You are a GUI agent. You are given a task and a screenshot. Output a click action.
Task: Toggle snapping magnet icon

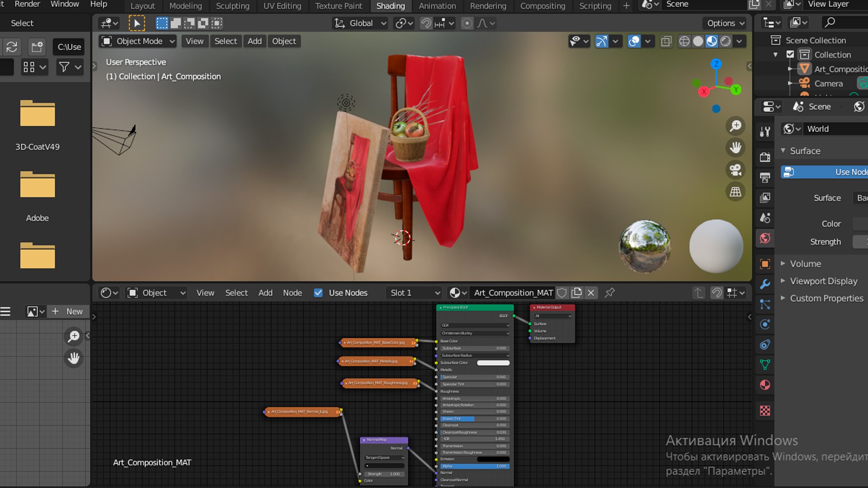tap(426, 23)
